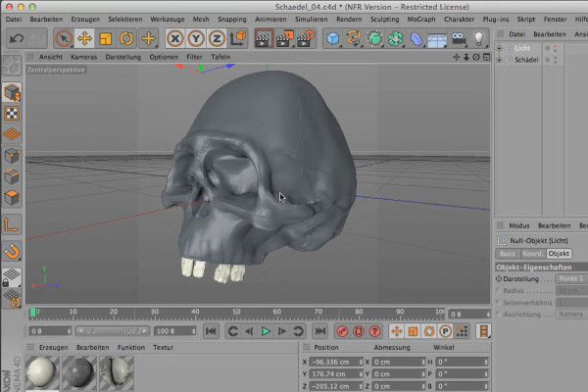Open the Darstellung dropdown Punkt
The width and height of the screenshot is (588, 392).
tap(571, 278)
